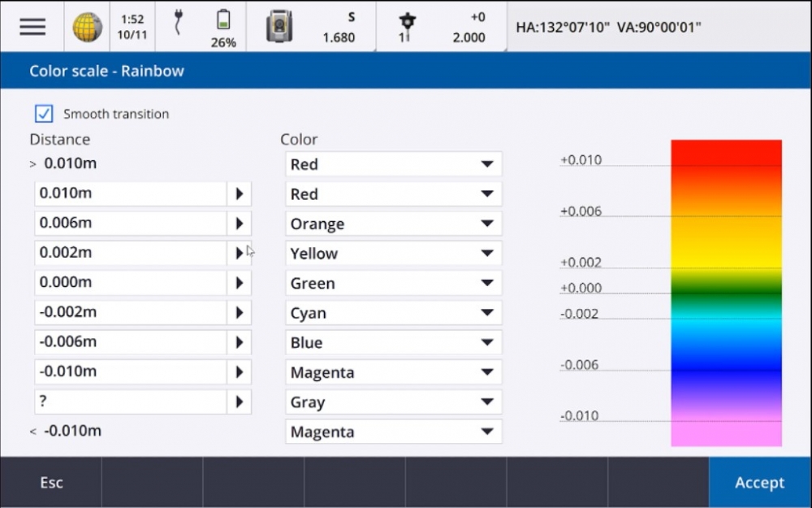
Task: Toggle the Smooth transition checkbox
Action: pyautogui.click(x=45, y=114)
